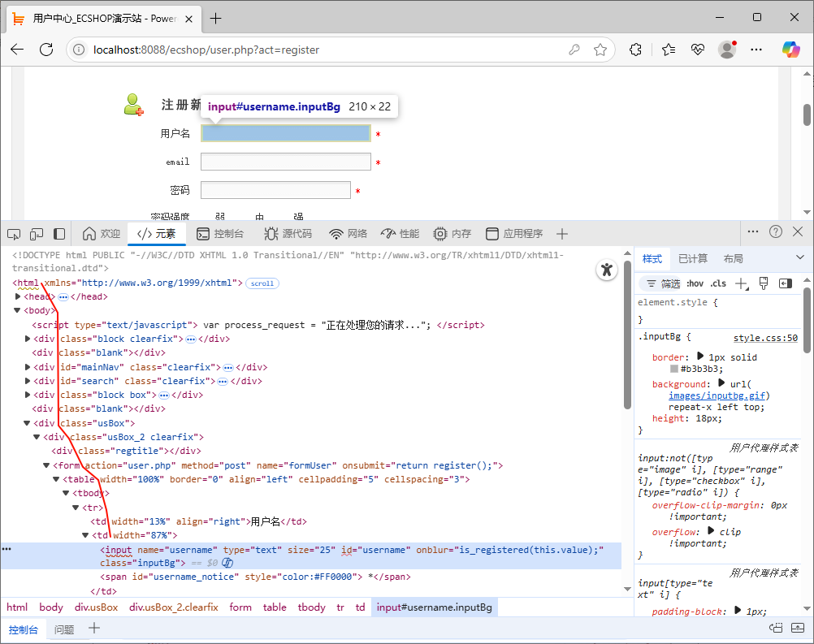Open the 已计算 computed styles tab
Screen dimensions: 814x644
(x=693, y=258)
